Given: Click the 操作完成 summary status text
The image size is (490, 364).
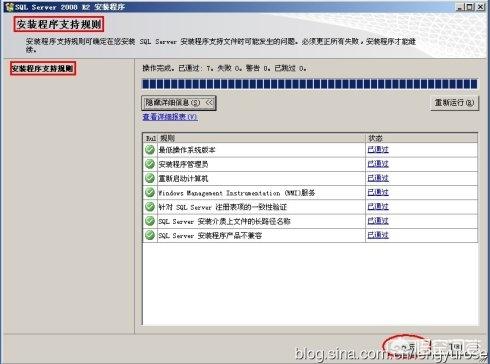Looking at the screenshot, I should (x=224, y=68).
